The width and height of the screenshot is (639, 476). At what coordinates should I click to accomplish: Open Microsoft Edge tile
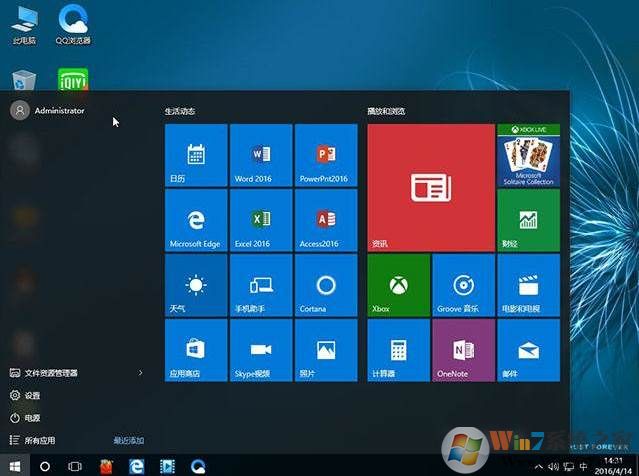196,220
